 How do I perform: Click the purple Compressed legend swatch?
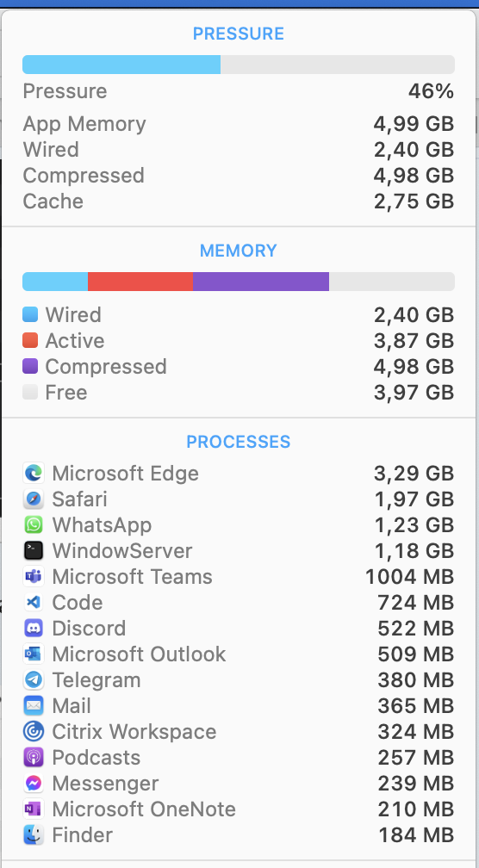(30, 367)
